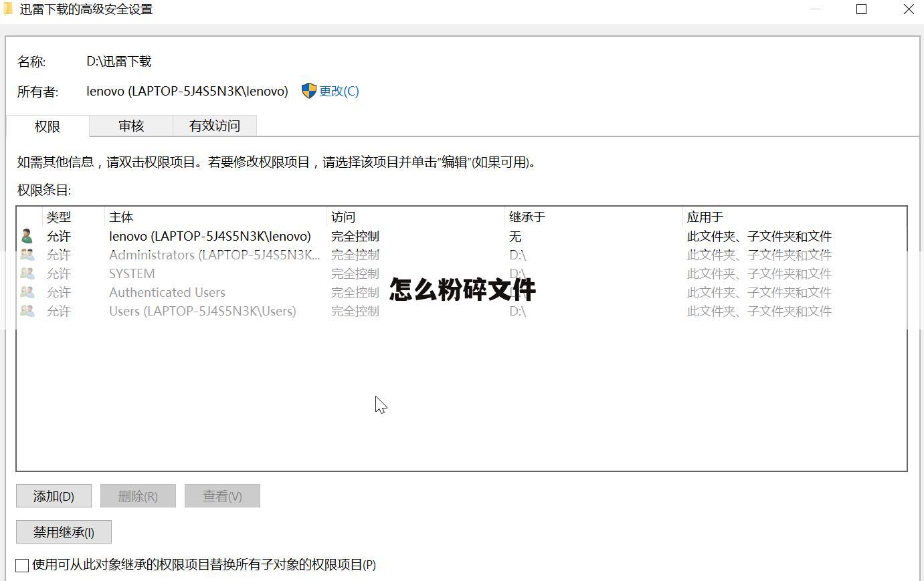Click the folder icon in the title bar

pos(8,9)
